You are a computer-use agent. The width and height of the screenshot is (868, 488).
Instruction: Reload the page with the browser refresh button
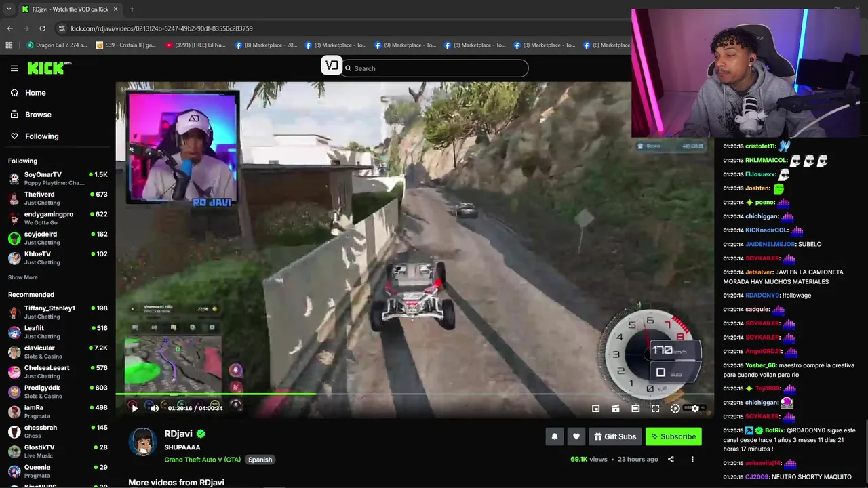click(42, 28)
